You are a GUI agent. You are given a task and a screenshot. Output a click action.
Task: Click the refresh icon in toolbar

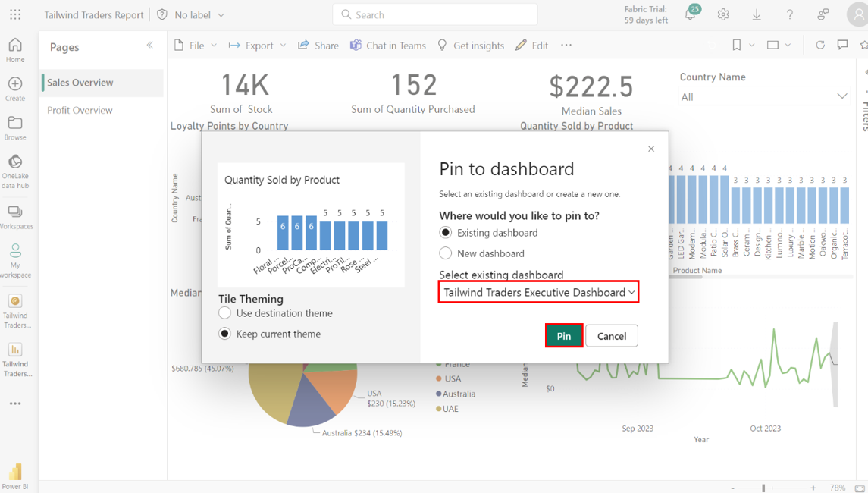click(819, 46)
